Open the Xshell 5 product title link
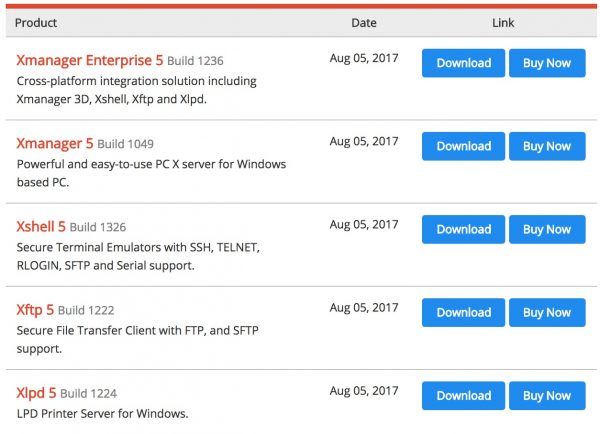 [41, 227]
